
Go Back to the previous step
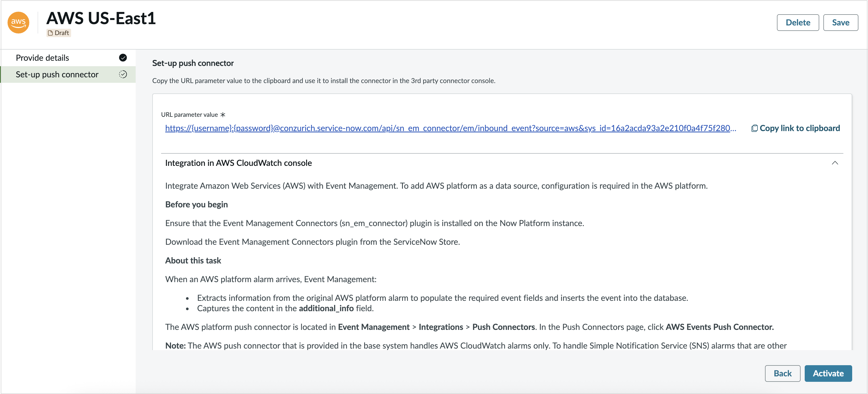click(x=782, y=373)
